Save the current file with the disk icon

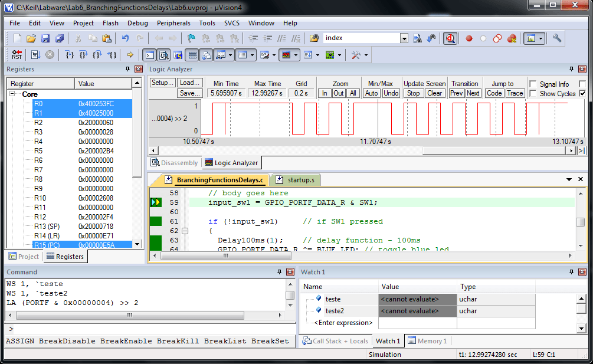[45, 38]
